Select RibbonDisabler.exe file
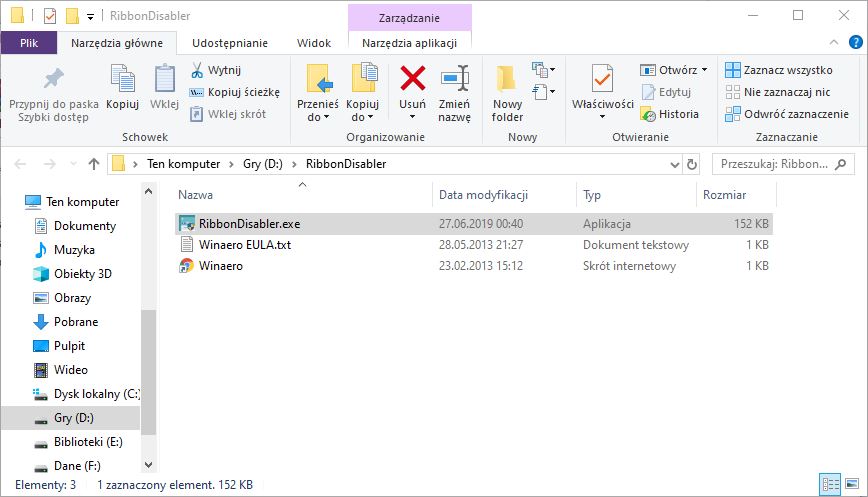Viewport: 868px width, 497px height. 473,224
